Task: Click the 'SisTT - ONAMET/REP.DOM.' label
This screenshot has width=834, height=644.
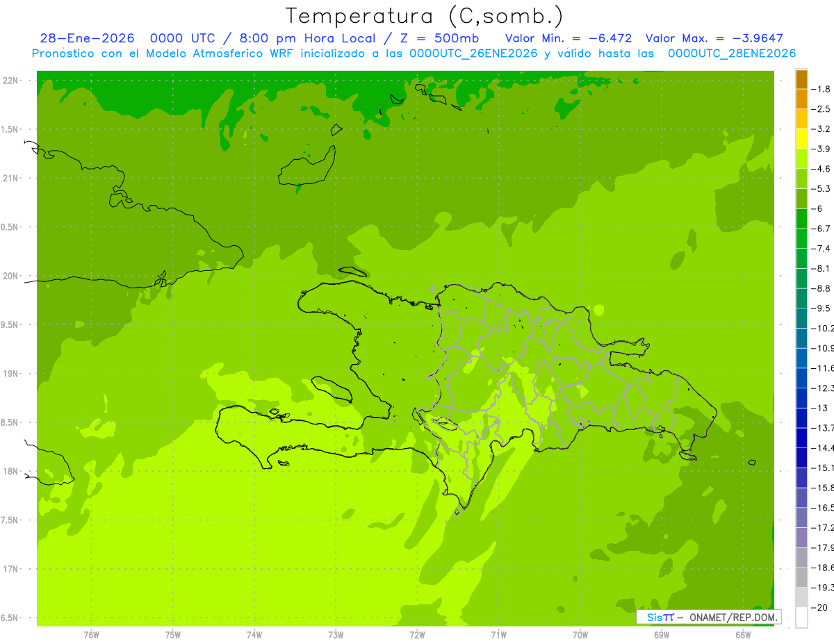Action: coord(709,617)
